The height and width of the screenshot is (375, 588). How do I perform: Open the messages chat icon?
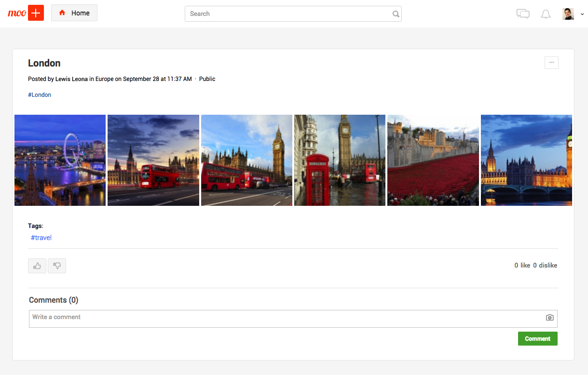[523, 14]
